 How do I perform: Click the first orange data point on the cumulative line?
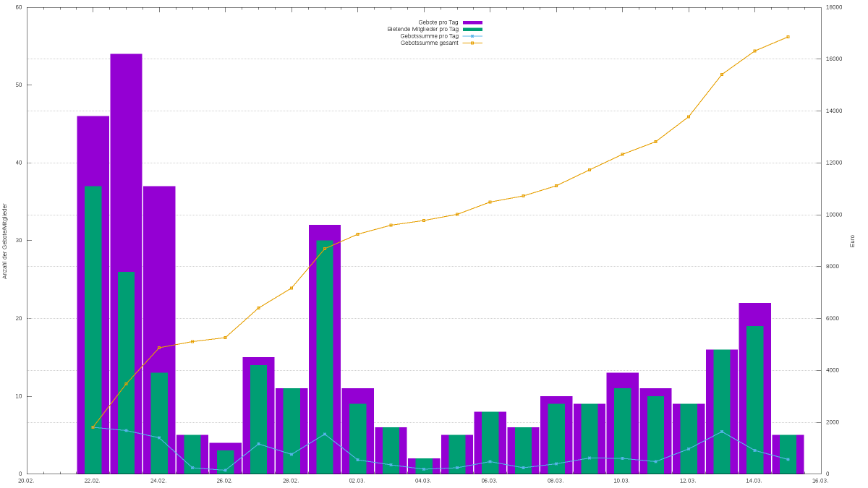coord(93,427)
